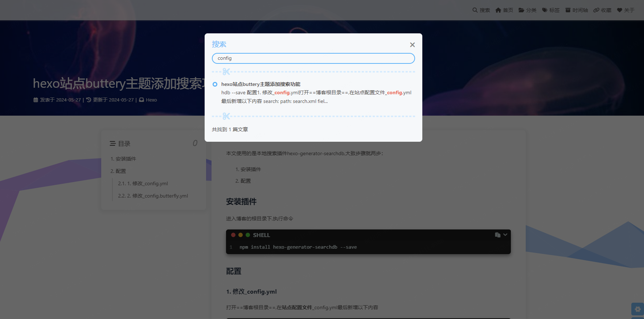Jump to TOC entry '1. 安装插件'
The height and width of the screenshot is (319, 644).
tap(123, 159)
